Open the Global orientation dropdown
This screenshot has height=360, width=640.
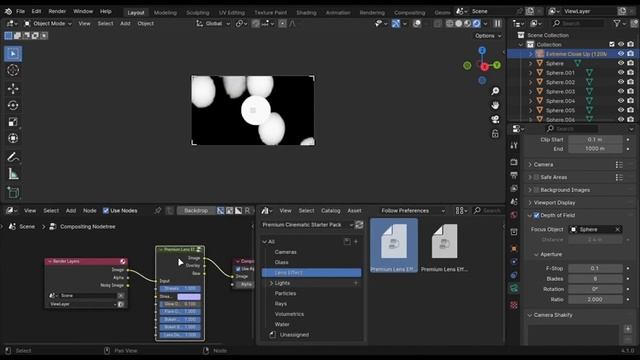click(x=213, y=24)
